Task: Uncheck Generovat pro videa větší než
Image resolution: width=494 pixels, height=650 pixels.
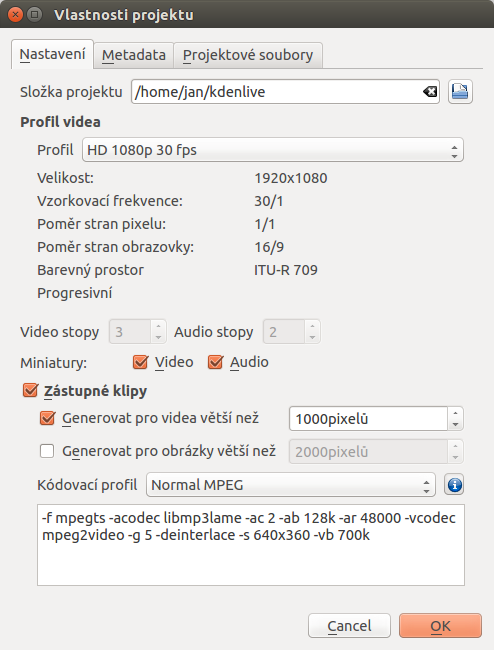Action: [47, 418]
